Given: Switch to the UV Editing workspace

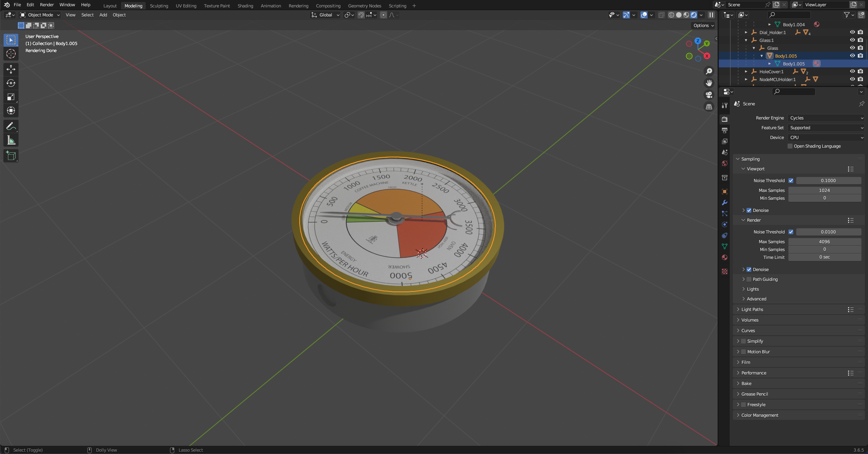Looking at the screenshot, I should click(186, 6).
